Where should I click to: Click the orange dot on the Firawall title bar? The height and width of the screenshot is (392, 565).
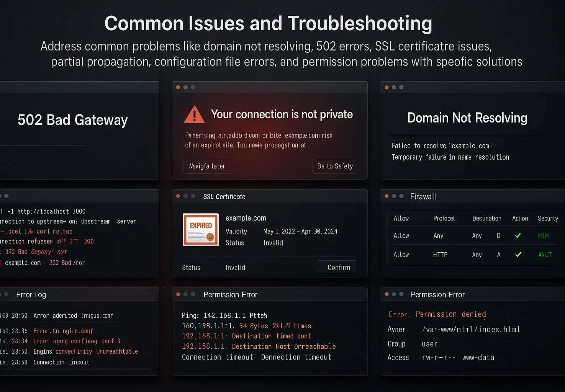386,196
